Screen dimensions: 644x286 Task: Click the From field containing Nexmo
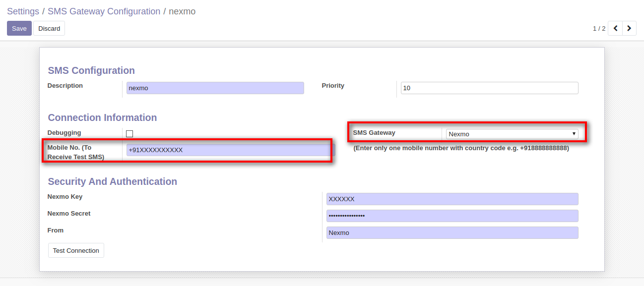coord(452,232)
